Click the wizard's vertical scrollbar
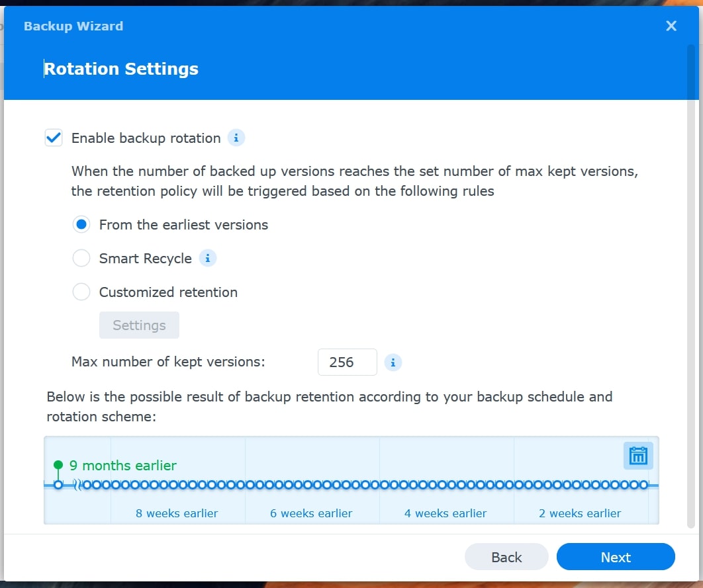This screenshot has width=703, height=588. point(690,286)
